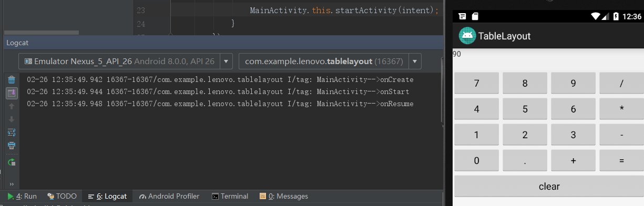The width and height of the screenshot is (644, 206).
Task: Tap the 3 key in emulator calculator
Action: (x=573, y=135)
